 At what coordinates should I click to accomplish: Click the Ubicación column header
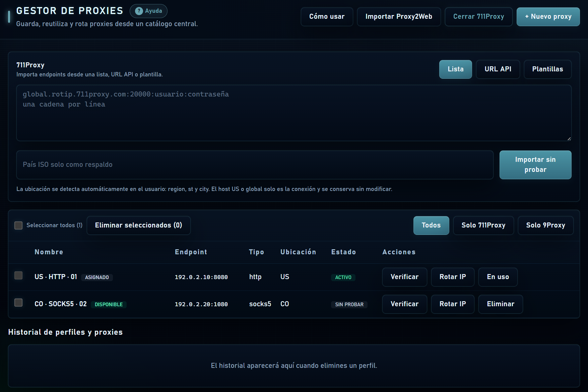(x=298, y=252)
